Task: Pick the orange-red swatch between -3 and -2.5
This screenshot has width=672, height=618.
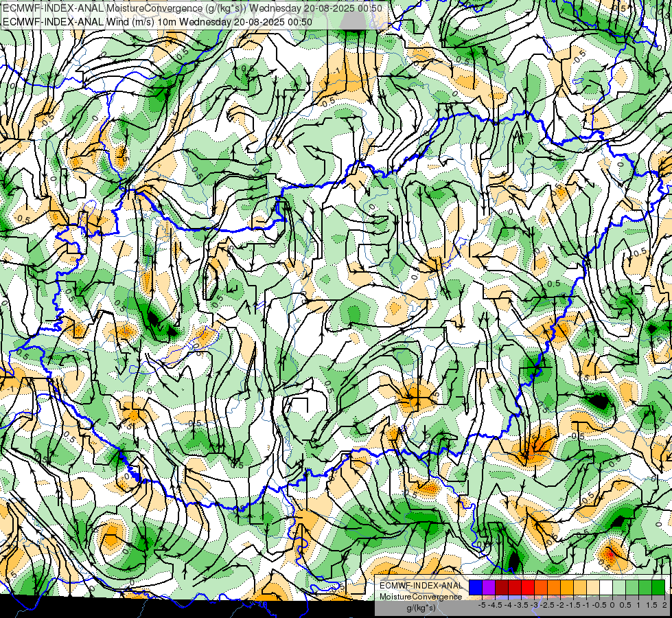Action: 541,588
